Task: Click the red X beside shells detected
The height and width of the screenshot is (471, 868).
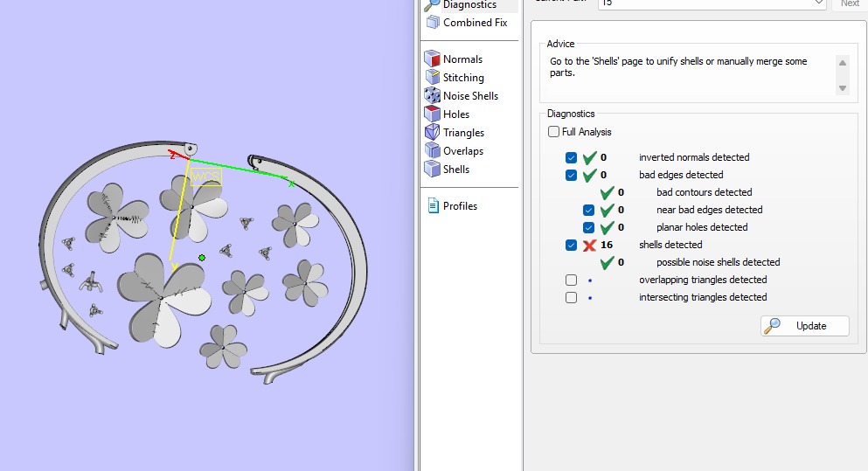Action: coord(589,246)
